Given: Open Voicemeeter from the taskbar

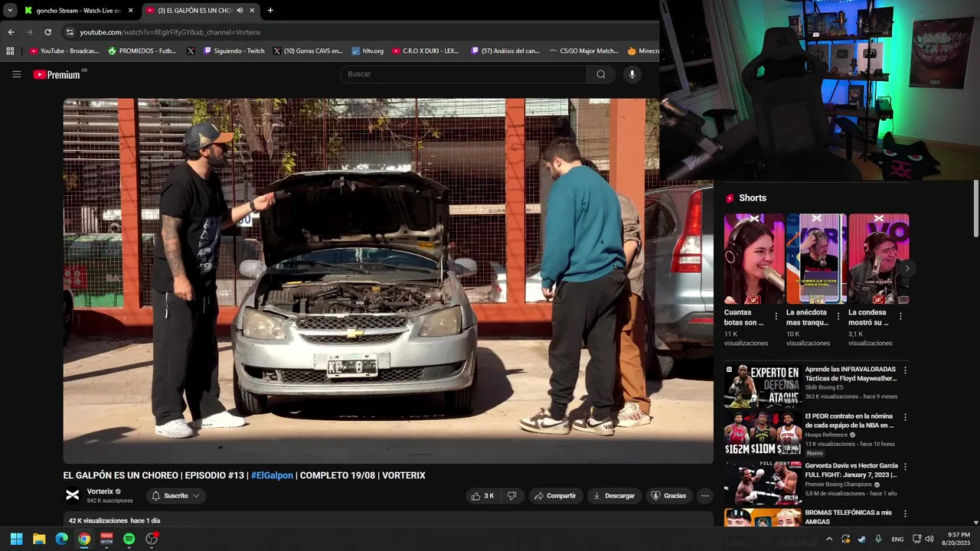Looking at the screenshot, I should (x=106, y=539).
